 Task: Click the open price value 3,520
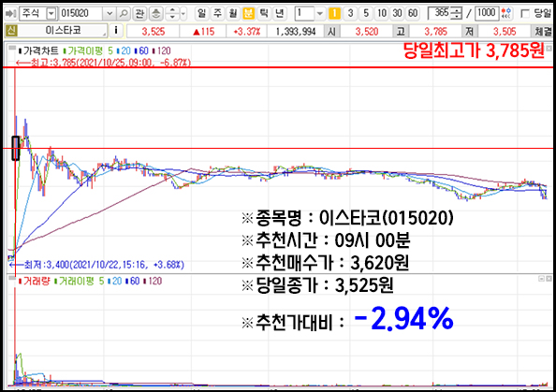[x=367, y=32]
